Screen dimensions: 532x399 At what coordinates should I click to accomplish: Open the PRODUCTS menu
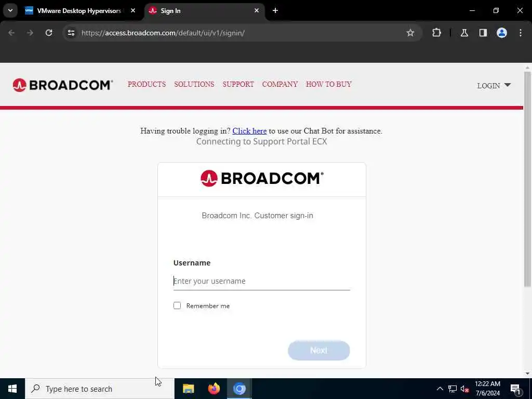pos(147,84)
